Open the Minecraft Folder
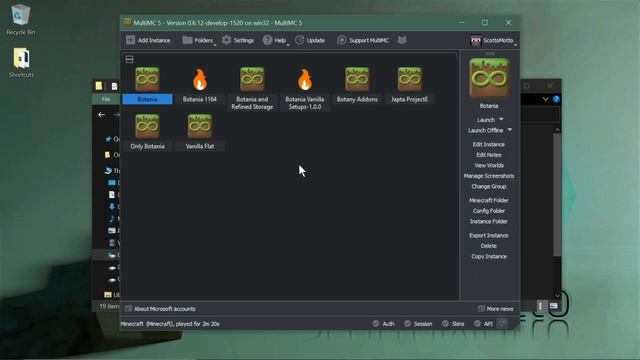The width and height of the screenshot is (640, 360). [489, 200]
